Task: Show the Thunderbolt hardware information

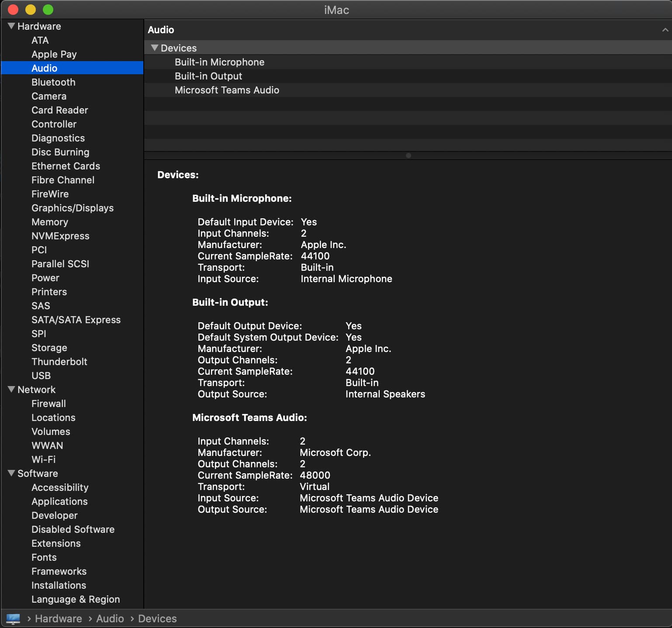Action: click(59, 362)
